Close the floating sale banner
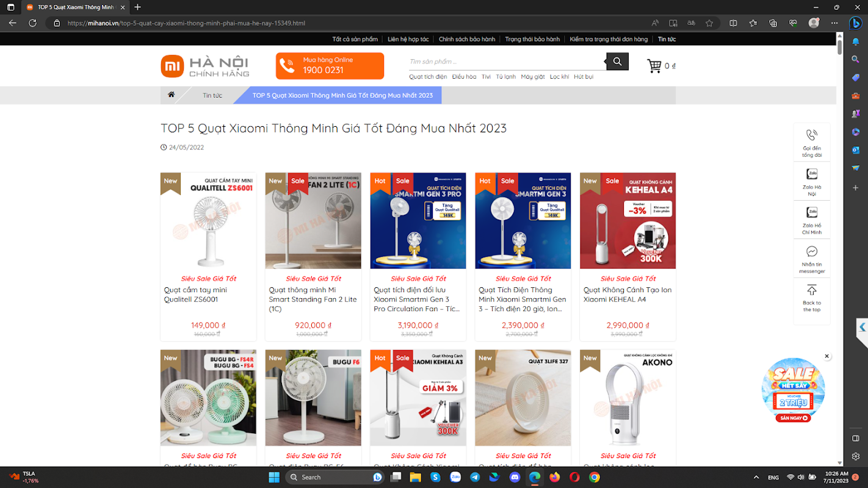The height and width of the screenshot is (488, 868). pos(827,356)
